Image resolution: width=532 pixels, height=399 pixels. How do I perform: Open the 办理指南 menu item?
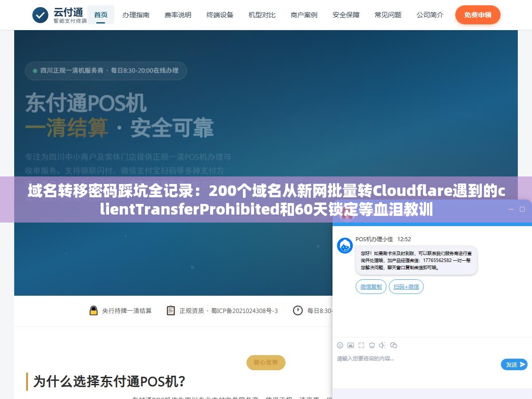[136, 15]
